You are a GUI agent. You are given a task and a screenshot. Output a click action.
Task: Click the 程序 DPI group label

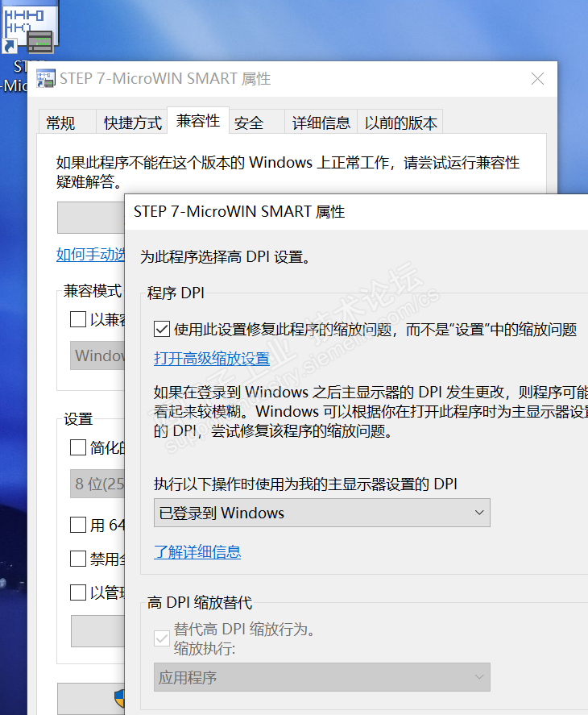coord(176,293)
